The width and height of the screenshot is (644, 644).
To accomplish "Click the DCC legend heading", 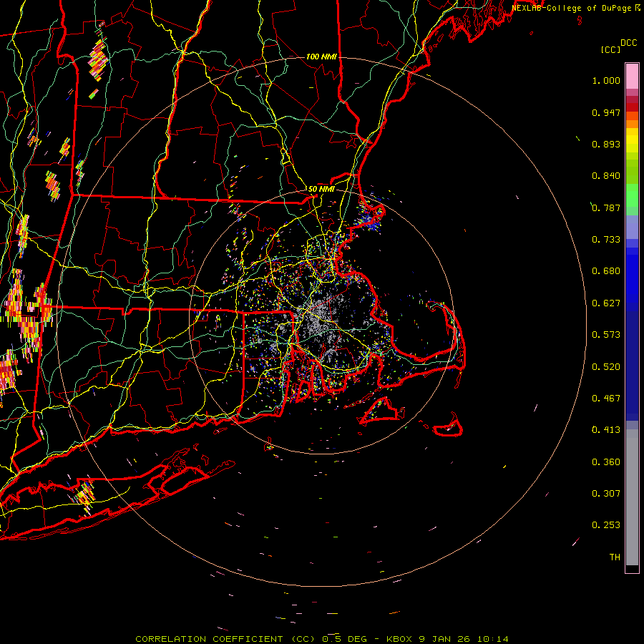I will tap(628, 43).
